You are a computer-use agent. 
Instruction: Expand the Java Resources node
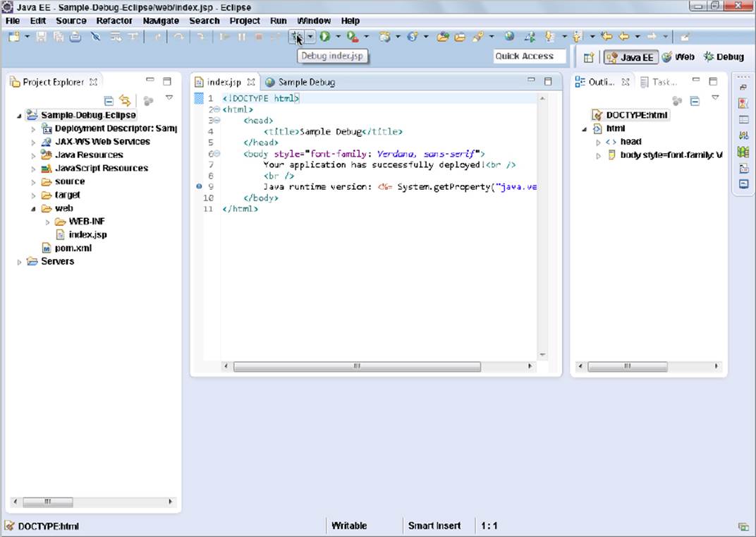(33, 156)
